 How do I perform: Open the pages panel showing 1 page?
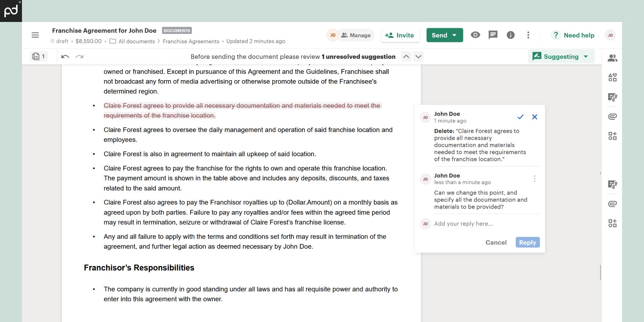click(38, 56)
